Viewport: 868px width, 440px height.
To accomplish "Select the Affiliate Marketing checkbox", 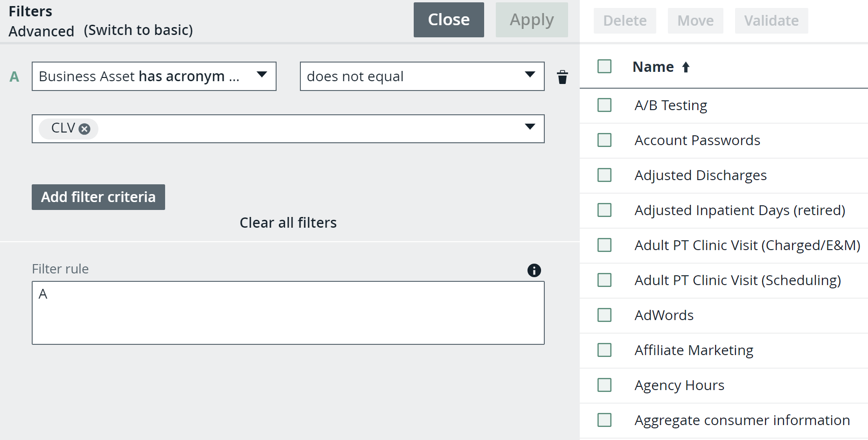I will pos(604,350).
